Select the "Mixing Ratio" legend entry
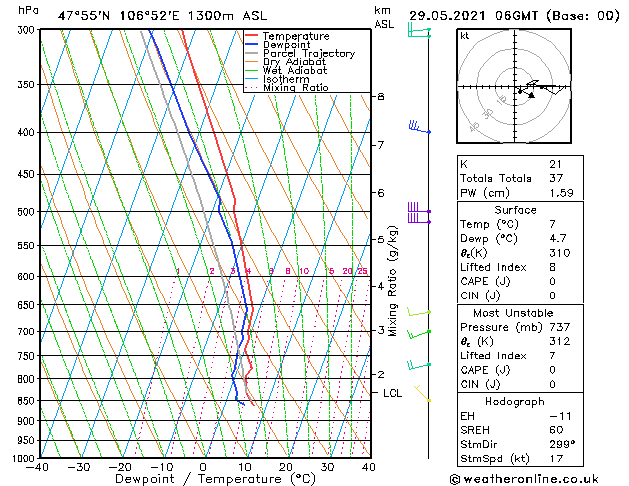Image resolution: width=629 pixels, height=486 pixels. point(296,87)
